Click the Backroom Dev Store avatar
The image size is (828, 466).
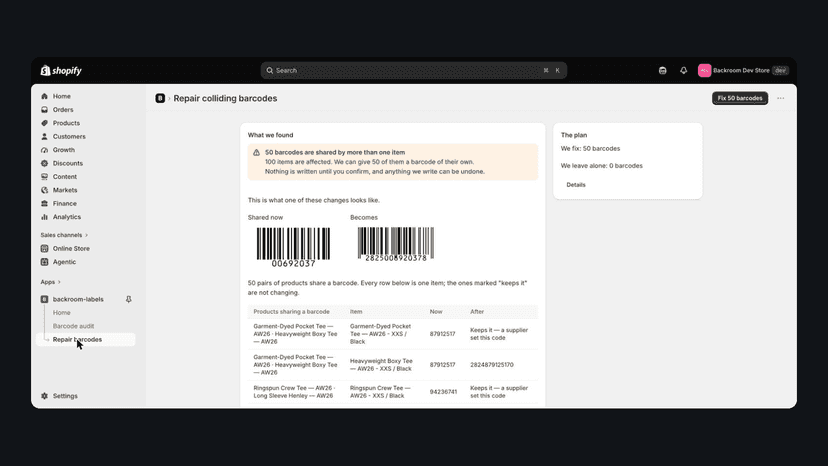(704, 70)
